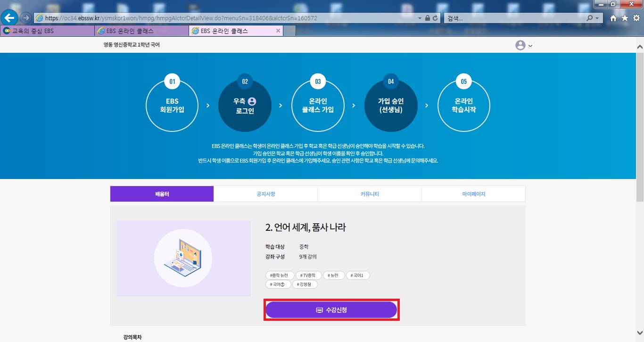Image resolution: width=644 pixels, height=342 pixels.
Task: Click the #뉴런 tag
Action: tap(334, 275)
